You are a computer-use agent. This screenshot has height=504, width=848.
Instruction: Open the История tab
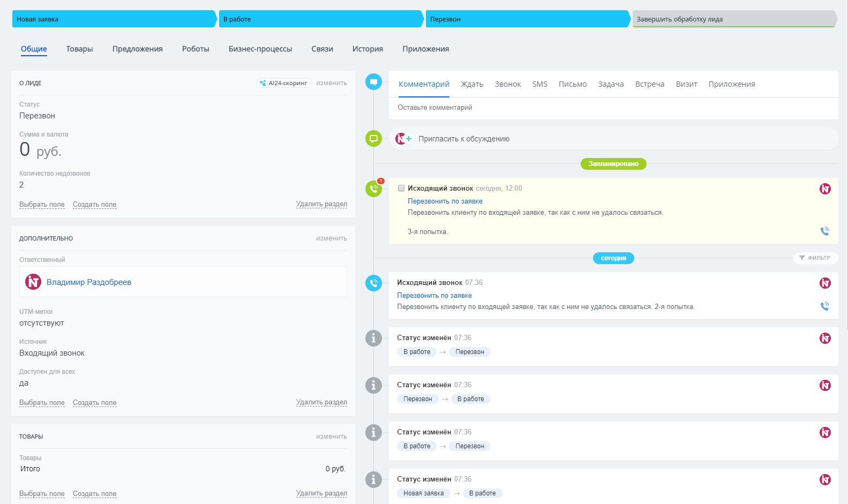pos(367,49)
